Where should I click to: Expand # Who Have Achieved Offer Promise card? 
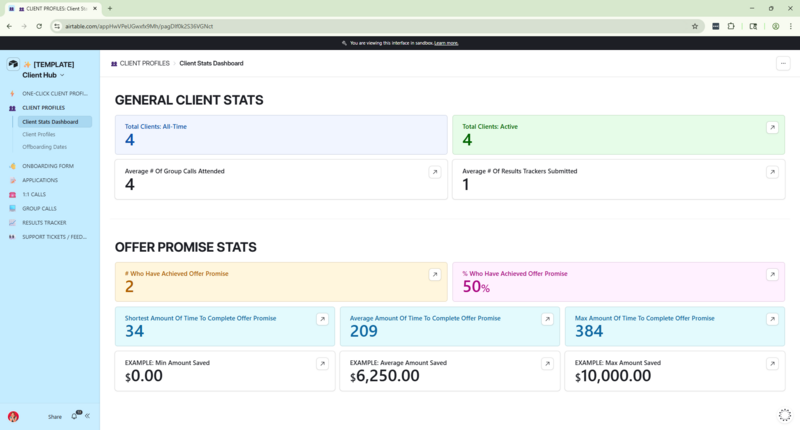(x=435, y=274)
